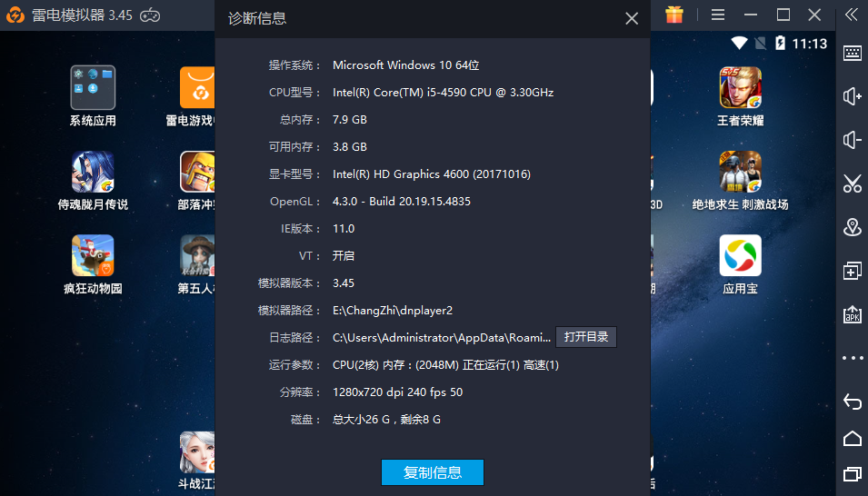Open keyboard mapping from the sidebar
This screenshot has height=496, width=868.
pyautogui.click(x=852, y=53)
